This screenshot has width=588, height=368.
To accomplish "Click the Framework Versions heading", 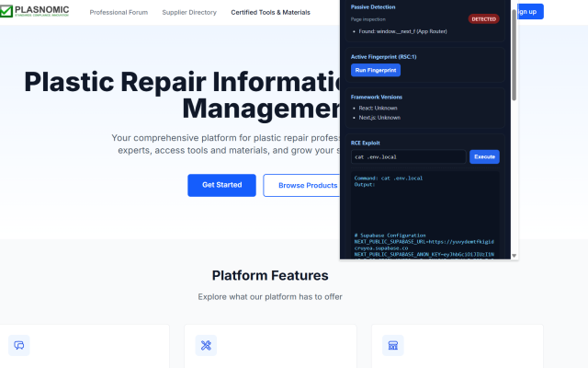I will [376, 97].
